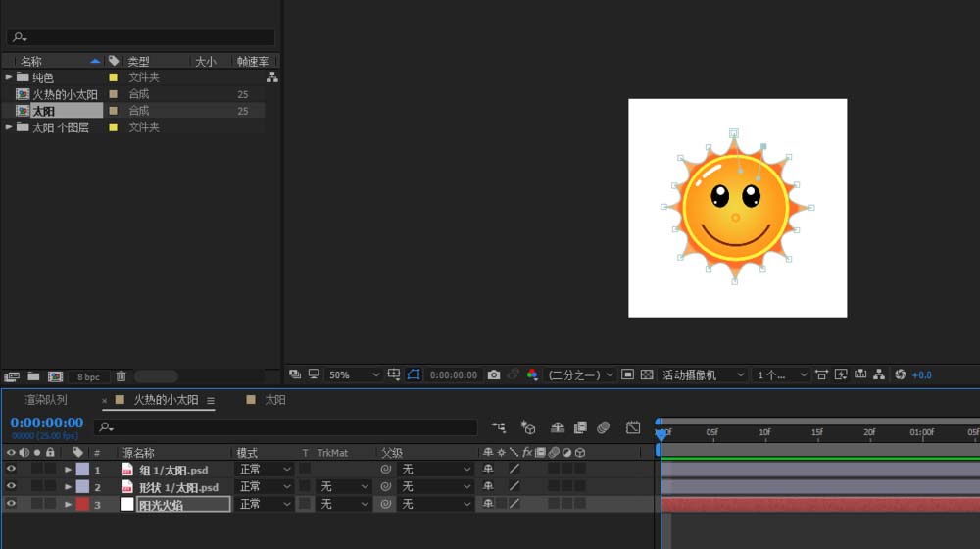980x549 pixels.
Task: Open the graph editor in timeline
Action: click(x=633, y=427)
